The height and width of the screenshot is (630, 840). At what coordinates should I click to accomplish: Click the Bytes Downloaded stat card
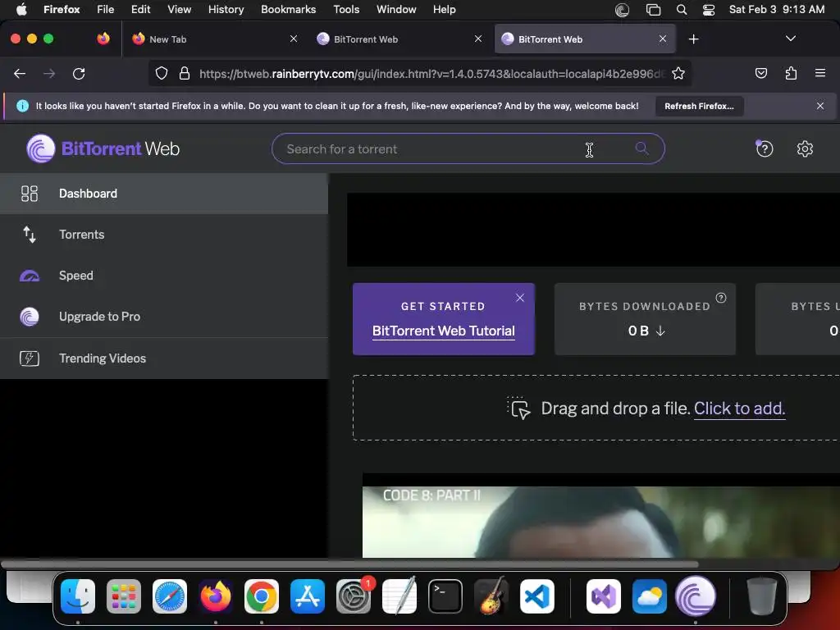pyautogui.click(x=645, y=319)
